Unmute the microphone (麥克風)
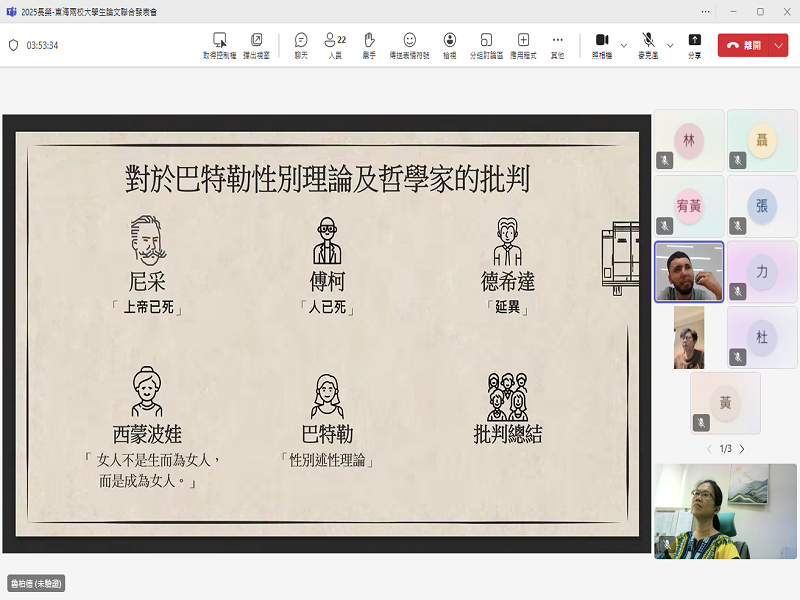Image resolution: width=800 pixels, height=600 pixels. click(648, 40)
